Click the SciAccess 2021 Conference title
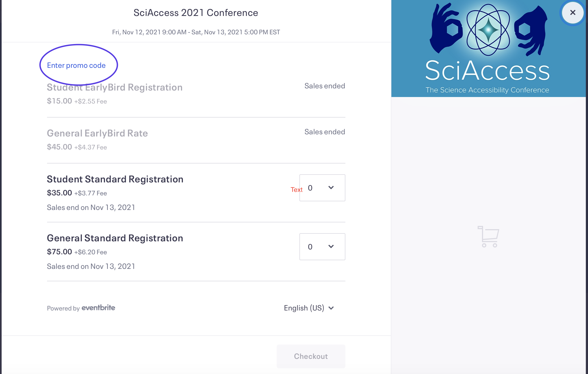The image size is (588, 374). (x=196, y=13)
